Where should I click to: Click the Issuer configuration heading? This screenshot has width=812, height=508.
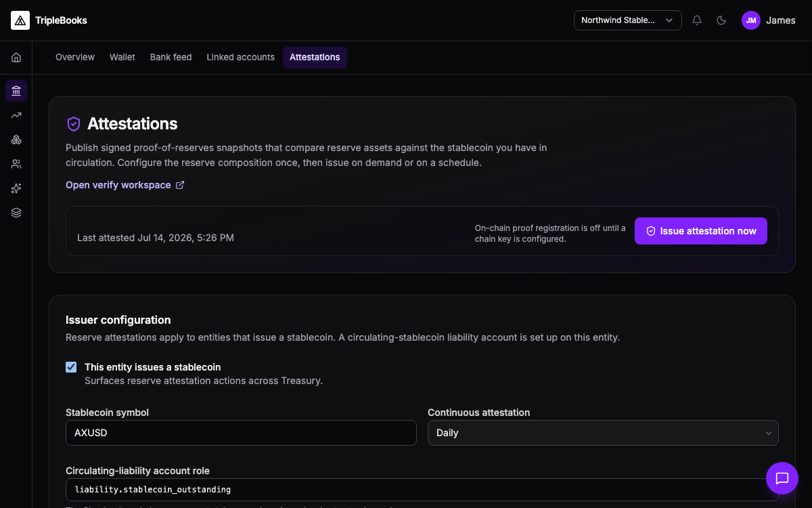tap(118, 320)
